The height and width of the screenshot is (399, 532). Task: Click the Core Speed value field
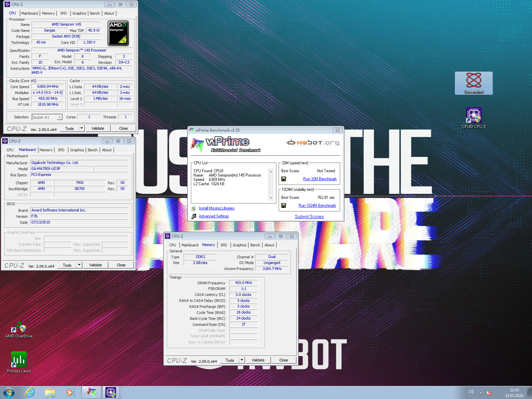48,86
